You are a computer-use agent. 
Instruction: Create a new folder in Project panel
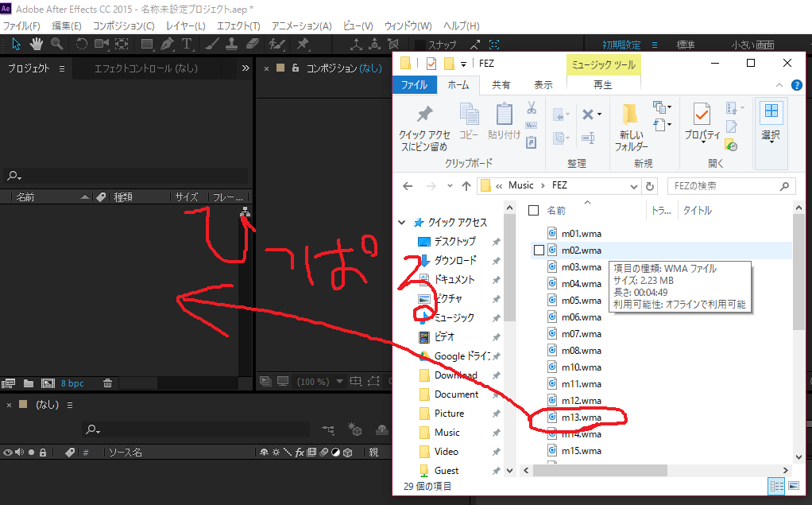[29, 383]
